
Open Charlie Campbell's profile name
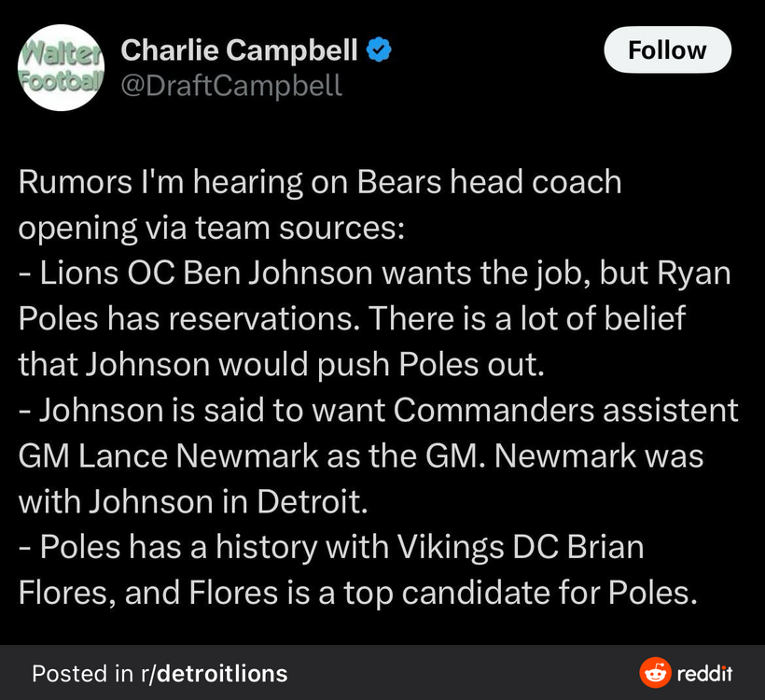click(x=239, y=49)
